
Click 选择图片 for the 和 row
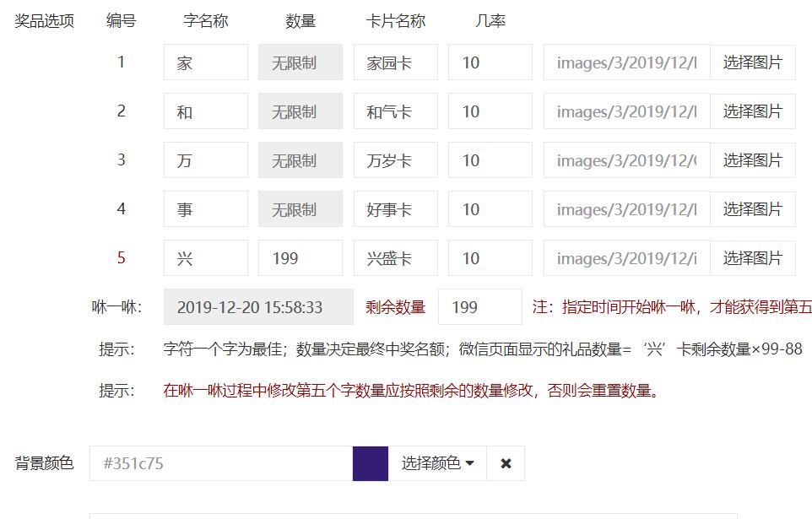(x=752, y=111)
